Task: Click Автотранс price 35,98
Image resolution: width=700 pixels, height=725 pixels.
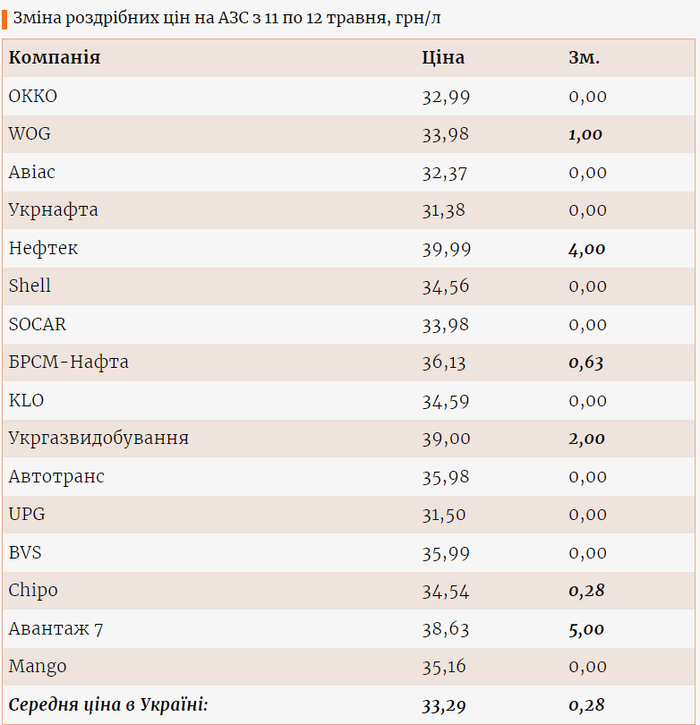Action: click(446, 476)
